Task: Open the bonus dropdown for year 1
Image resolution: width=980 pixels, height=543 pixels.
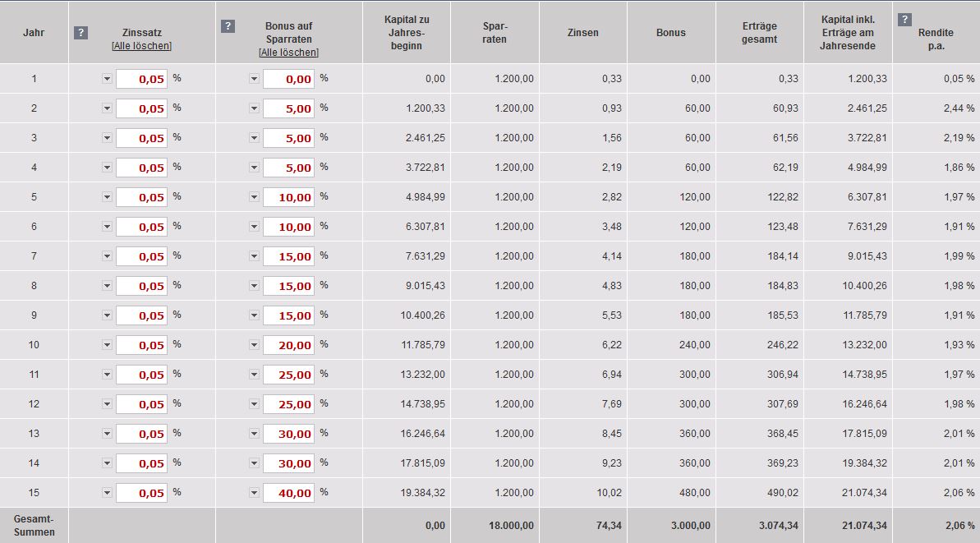Action: [x=254, y=79]
